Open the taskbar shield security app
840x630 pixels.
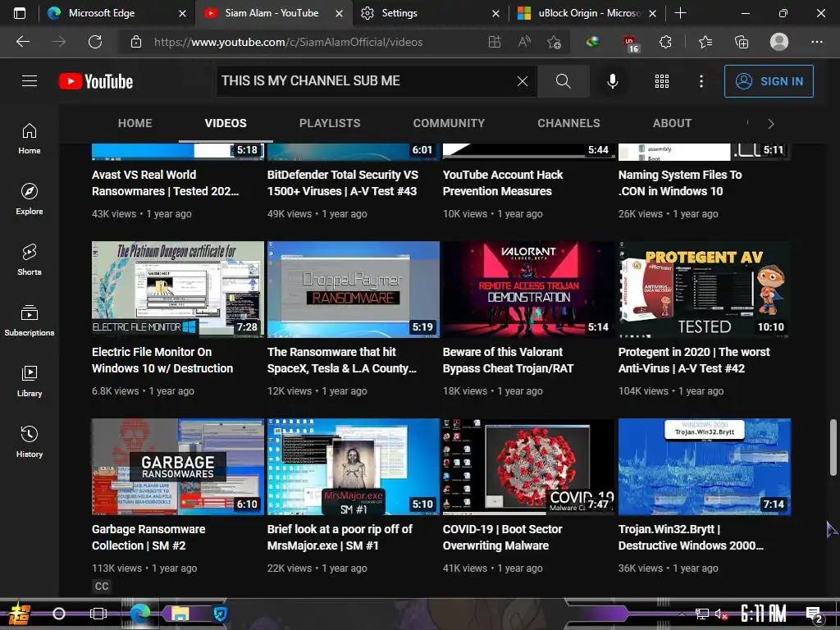tap(221, 614)
